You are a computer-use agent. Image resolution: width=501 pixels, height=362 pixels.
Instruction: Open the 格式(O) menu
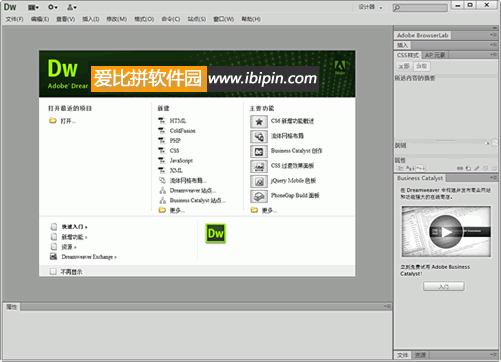[144, 19]
